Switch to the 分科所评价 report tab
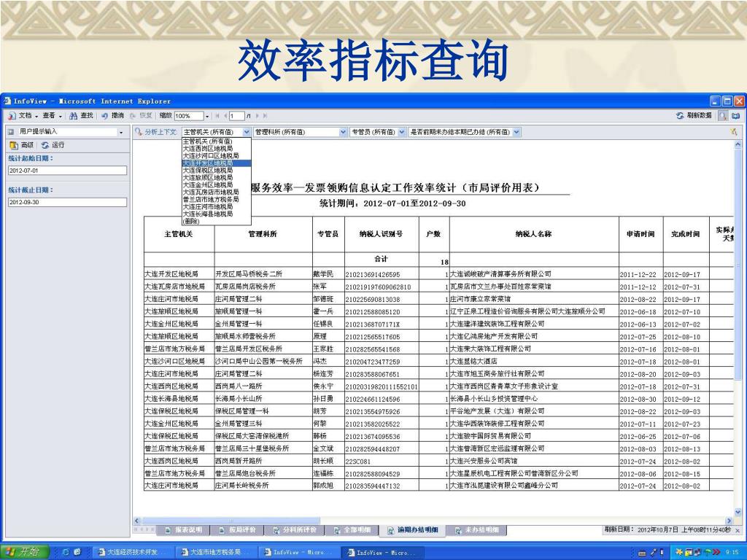The width and height of the screenshot is (747, 560). click(295, 530)
